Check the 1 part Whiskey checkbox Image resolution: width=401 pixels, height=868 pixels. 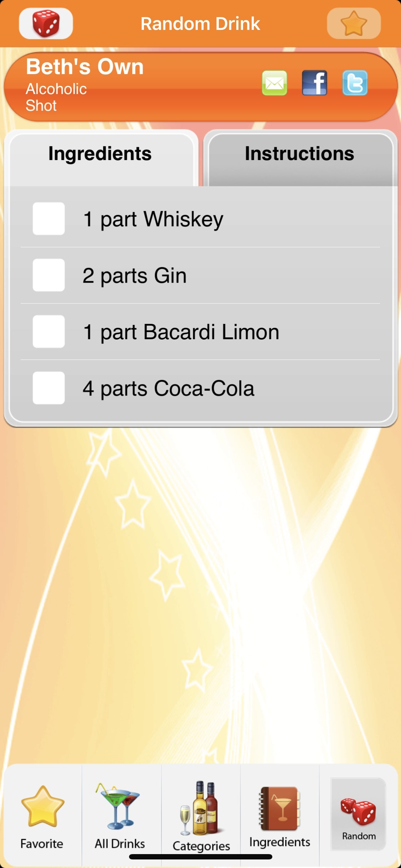coord(49,219)
